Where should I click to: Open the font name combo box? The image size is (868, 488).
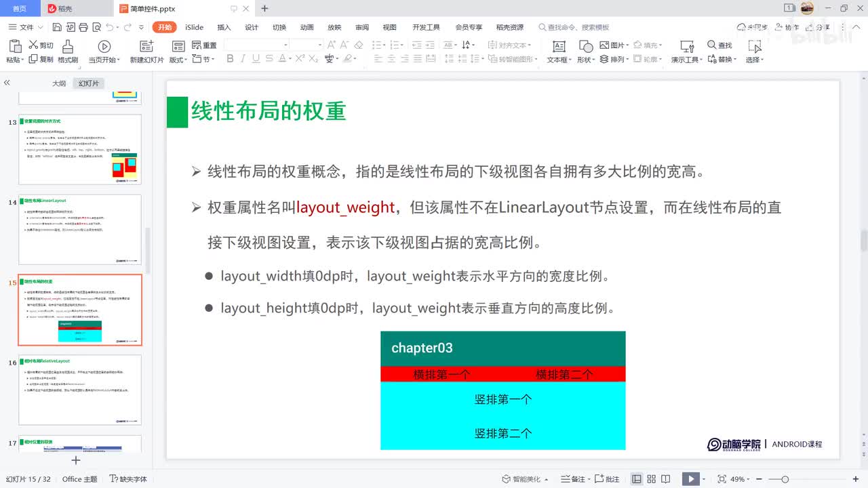point(257,45)
